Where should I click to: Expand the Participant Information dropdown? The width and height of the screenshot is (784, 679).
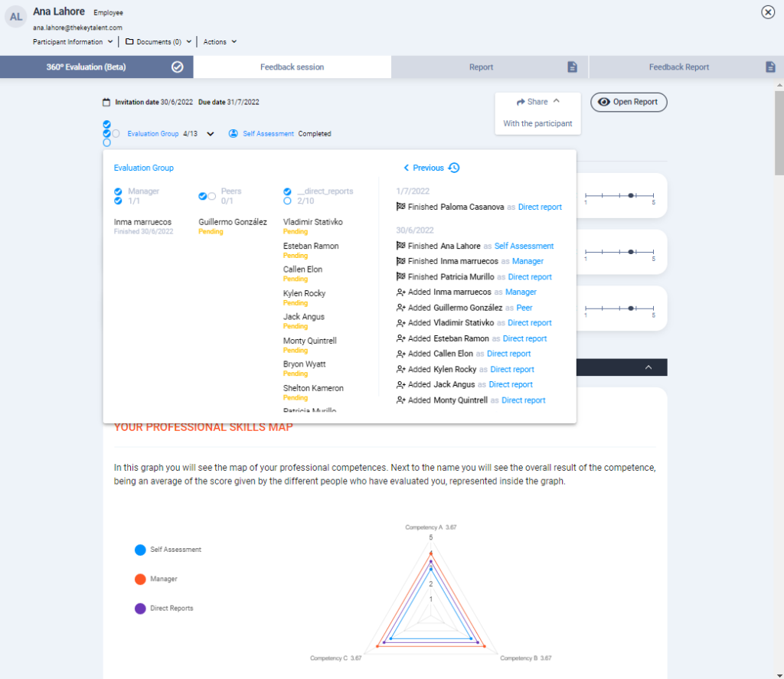[x=73, y=42]
